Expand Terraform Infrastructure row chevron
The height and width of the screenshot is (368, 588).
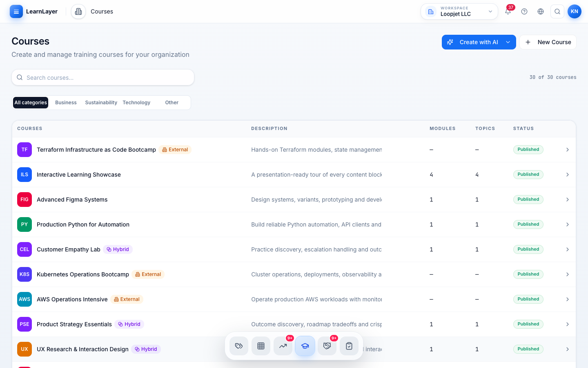(568, 150)
